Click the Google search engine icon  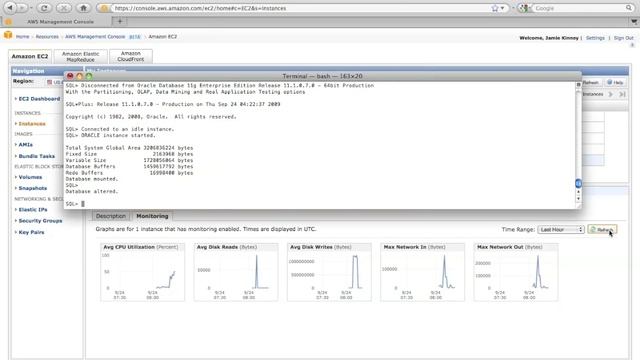[524, 8]
